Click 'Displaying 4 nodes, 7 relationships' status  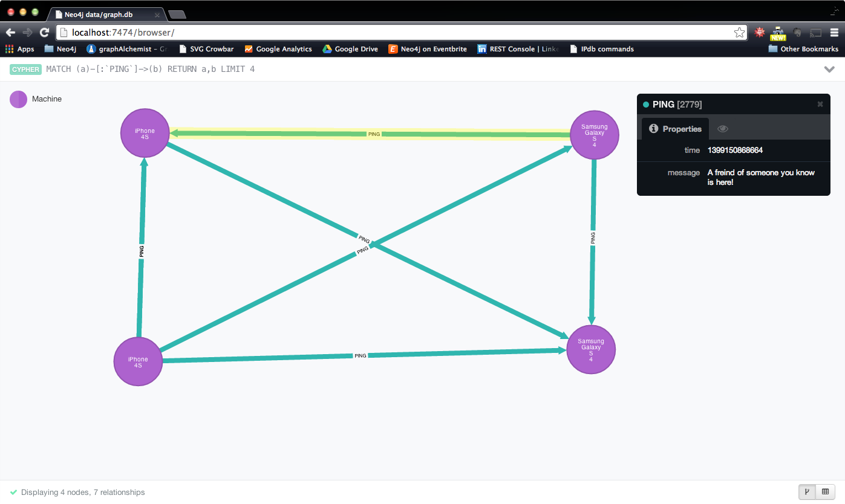(x=83, y=493)
